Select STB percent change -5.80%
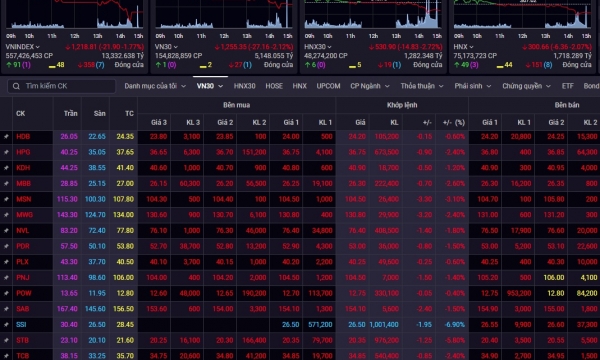This screenshot has height=360, width=600. point(455,340)
